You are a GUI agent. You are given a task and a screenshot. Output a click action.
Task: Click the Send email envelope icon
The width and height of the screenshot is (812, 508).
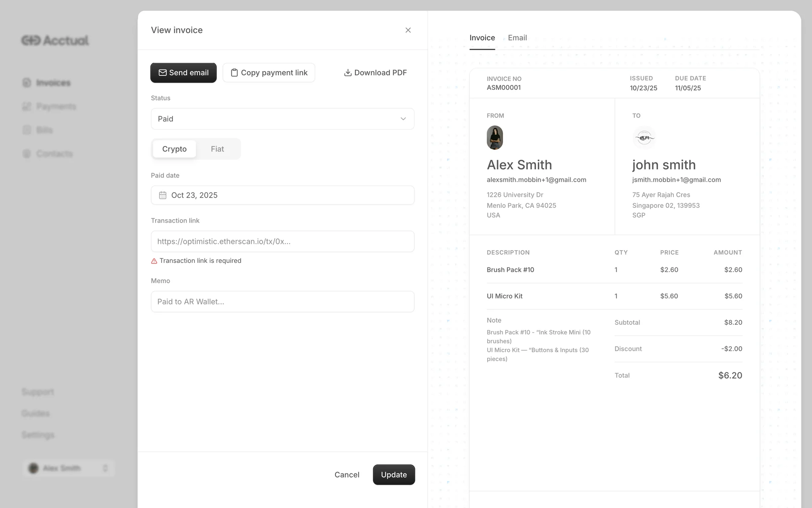[162, 73]
